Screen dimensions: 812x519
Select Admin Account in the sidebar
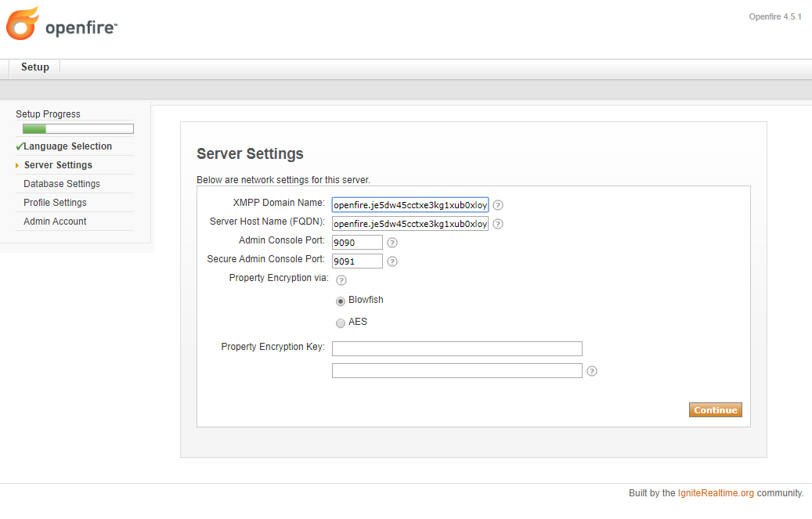point(55,221)
